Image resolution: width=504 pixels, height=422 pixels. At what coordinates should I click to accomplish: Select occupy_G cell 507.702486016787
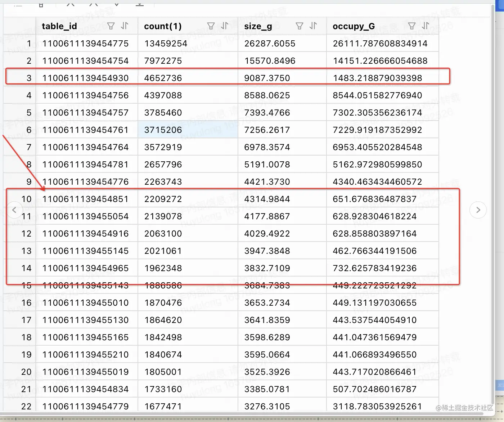pyautogui.click(x=383, y=389)
